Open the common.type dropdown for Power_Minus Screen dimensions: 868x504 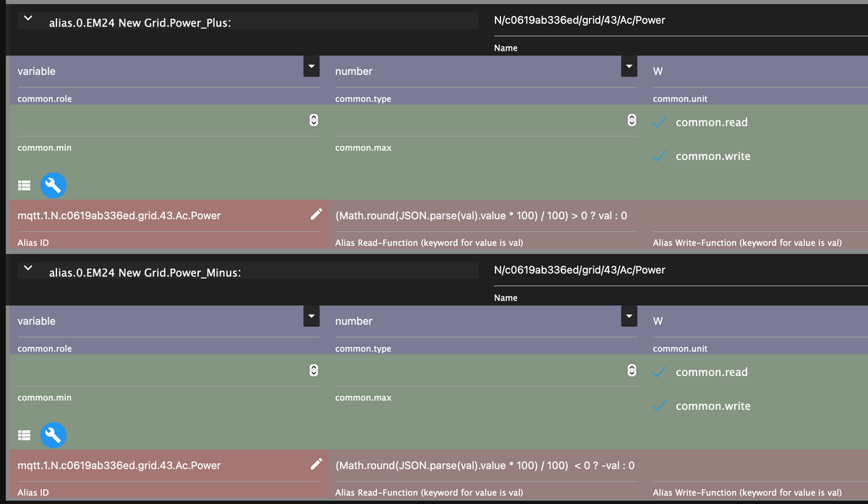(x=629, y=317)
